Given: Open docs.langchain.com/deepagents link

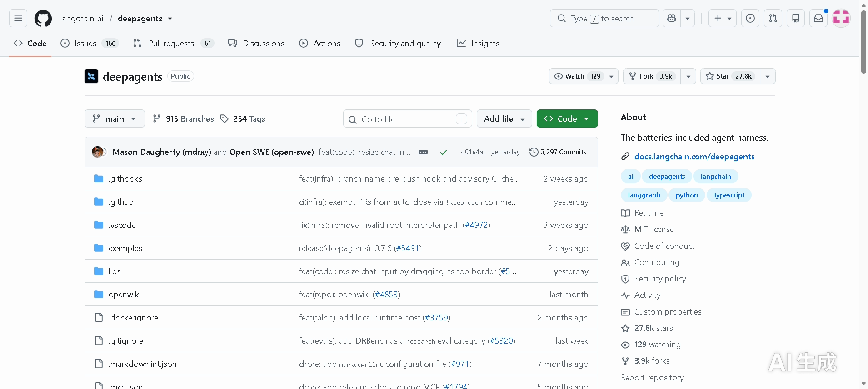Looking at the screenshot, I should click(694, 157).
